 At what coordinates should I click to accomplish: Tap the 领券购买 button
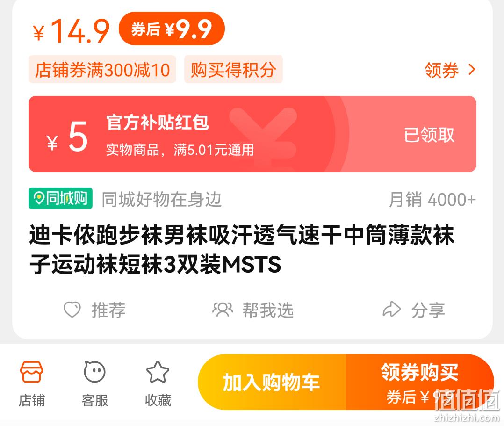[420, 382]
